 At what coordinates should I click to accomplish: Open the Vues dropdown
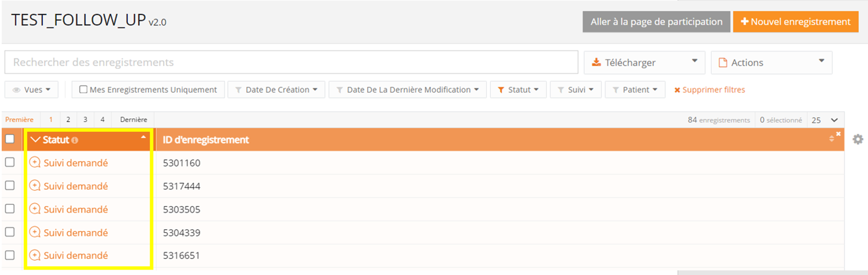32,90
